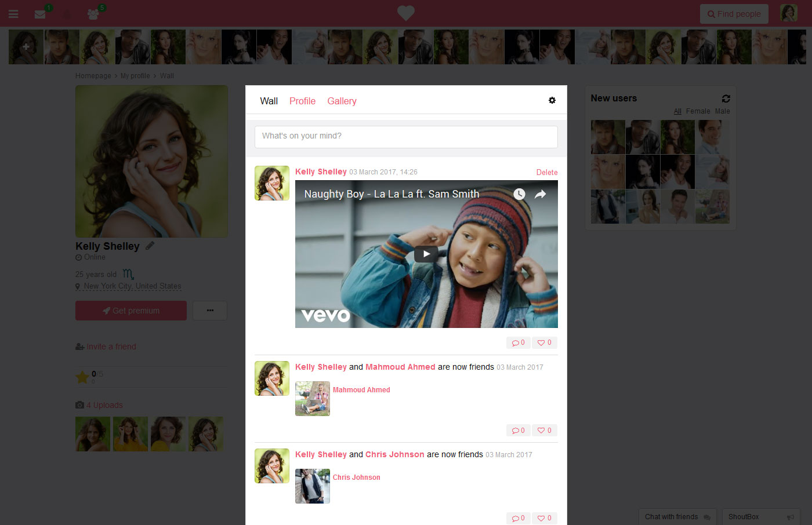Open Chris Johnson name link below thumbnail
The image size is (812, 525).
(x=357, y=477)
